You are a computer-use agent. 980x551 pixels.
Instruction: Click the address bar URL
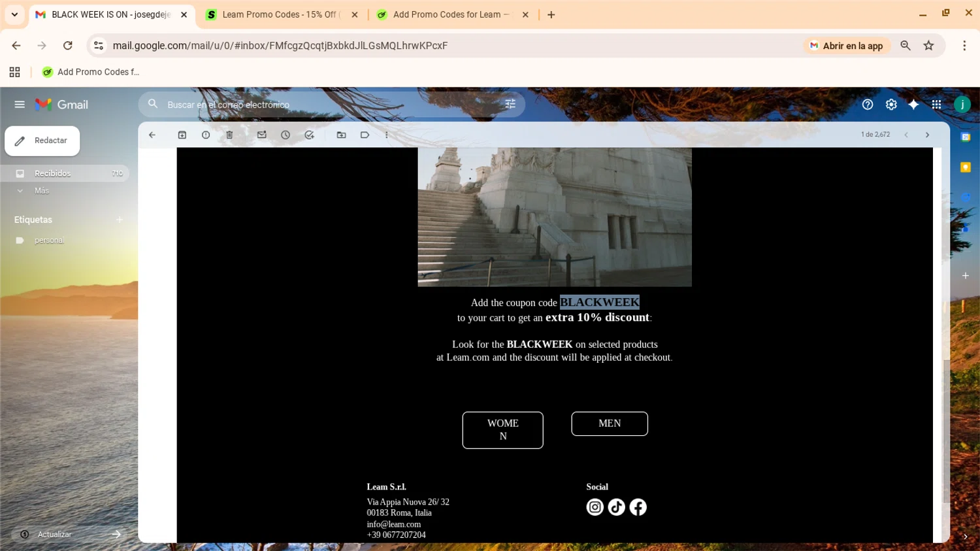click(280, 46)
